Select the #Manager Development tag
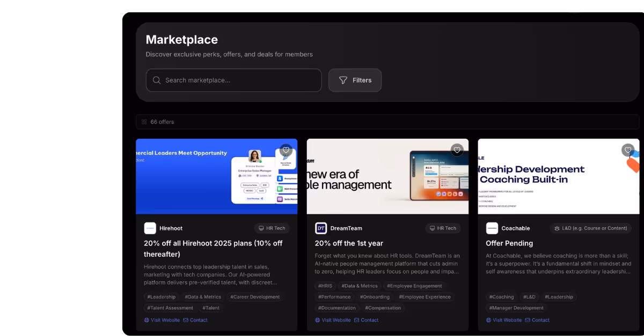The width and height of the screenshot is (644, 336). click(x=516, y=308)
